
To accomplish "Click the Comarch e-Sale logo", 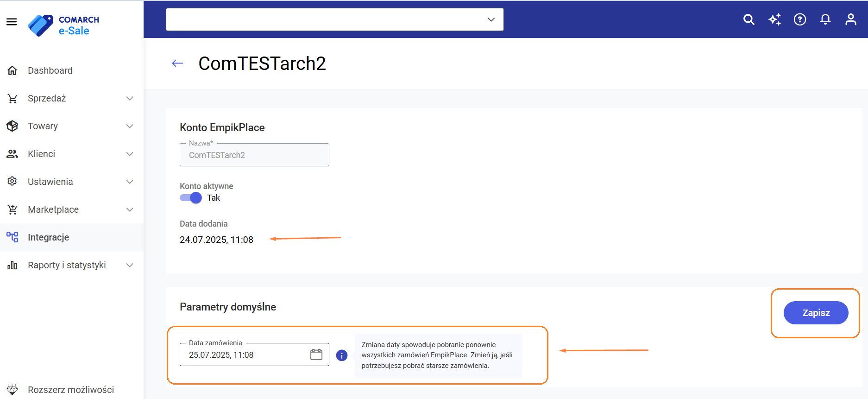I will (x=63, y=25).
